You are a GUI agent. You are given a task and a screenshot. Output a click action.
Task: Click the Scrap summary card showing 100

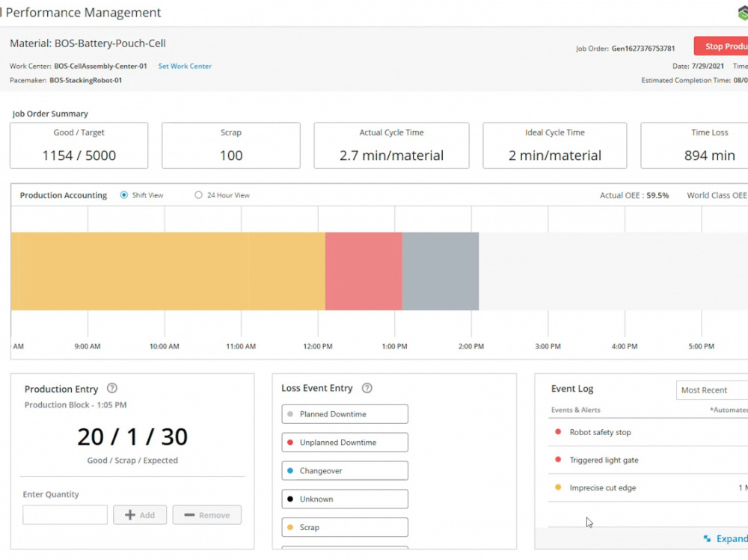point(231,146)
